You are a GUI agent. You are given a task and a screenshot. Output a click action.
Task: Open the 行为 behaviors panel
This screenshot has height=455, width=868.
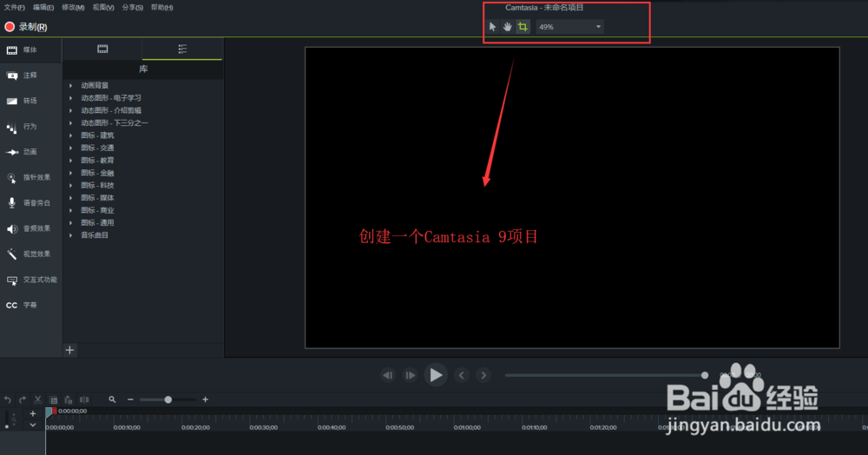[x=31, y=126]
